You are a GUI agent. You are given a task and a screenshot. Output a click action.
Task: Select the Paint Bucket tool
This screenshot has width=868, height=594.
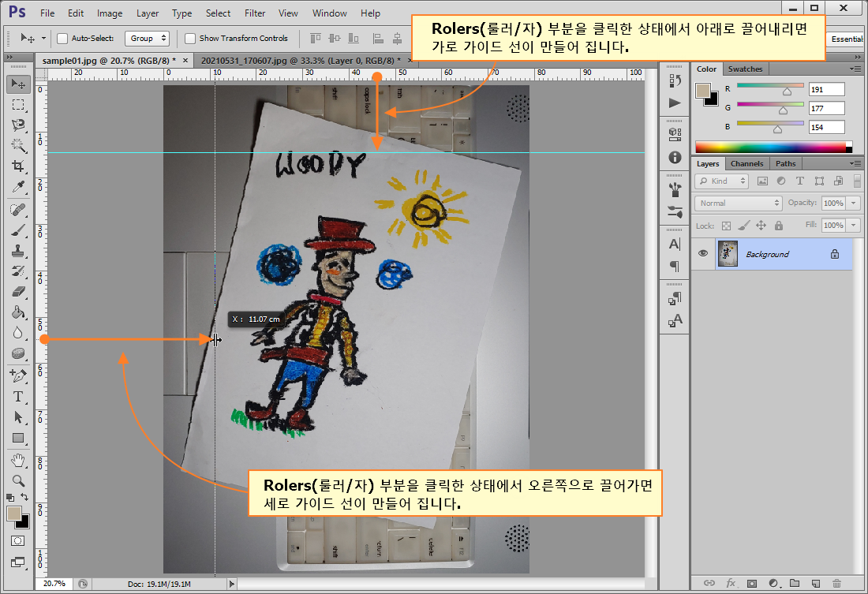(x=18, y=312)
